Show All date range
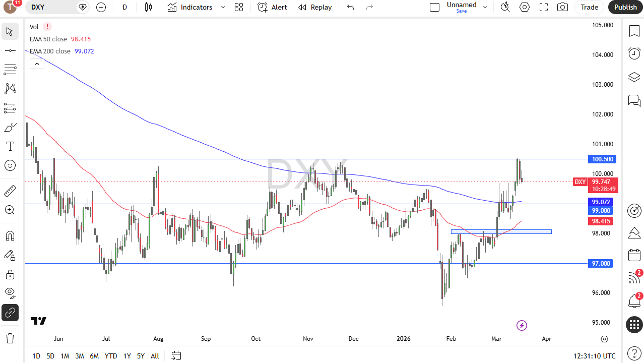644x363 pixels. (155, 356)
